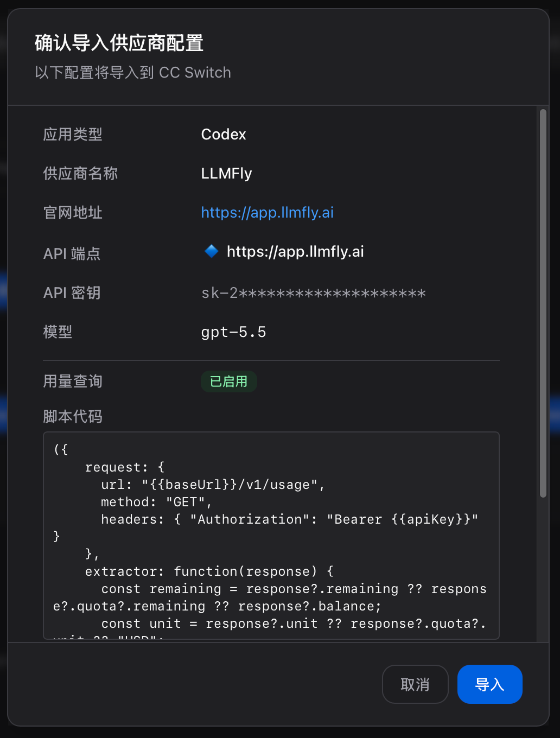The width and height of the screenshot is (560, 738).
Task: Click the headers Authorization Bearer code line
Action: click(290, 519)
